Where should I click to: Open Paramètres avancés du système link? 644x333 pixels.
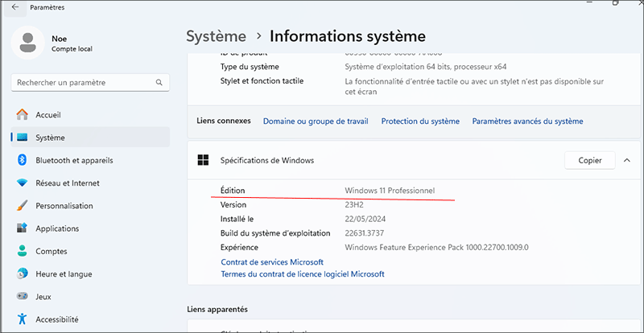pyautogui.click(x=527, y=121)
